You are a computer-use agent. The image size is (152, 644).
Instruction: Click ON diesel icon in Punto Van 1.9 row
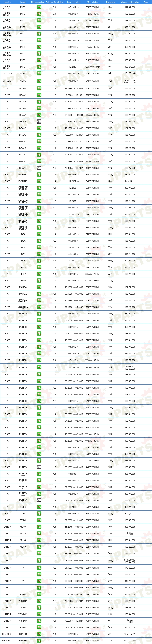coord(39,500)
